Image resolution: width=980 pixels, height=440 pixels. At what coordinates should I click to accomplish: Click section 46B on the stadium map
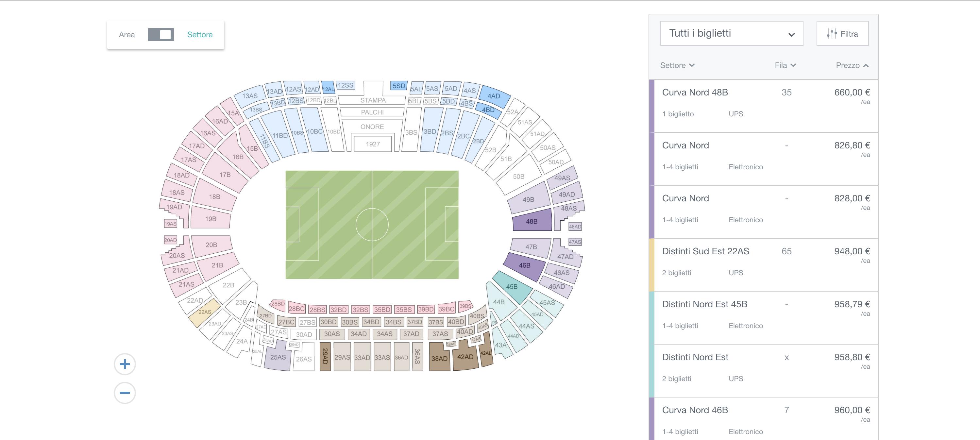point(524,265)
